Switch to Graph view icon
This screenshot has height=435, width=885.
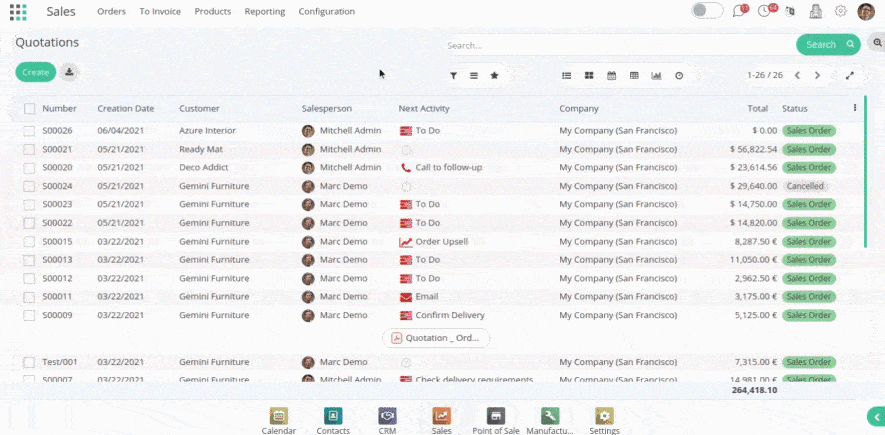click(x=656, y=75)
